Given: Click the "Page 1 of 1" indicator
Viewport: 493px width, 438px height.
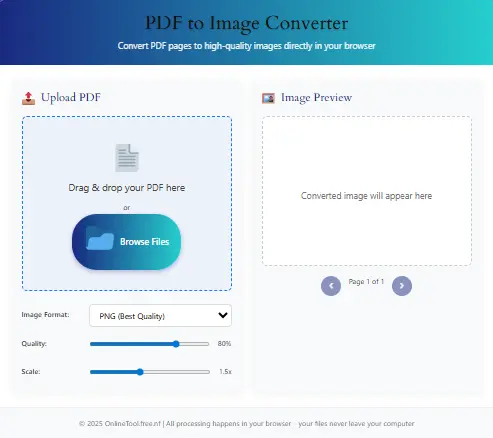Looking at the screenshot, I should click(366, 282).
